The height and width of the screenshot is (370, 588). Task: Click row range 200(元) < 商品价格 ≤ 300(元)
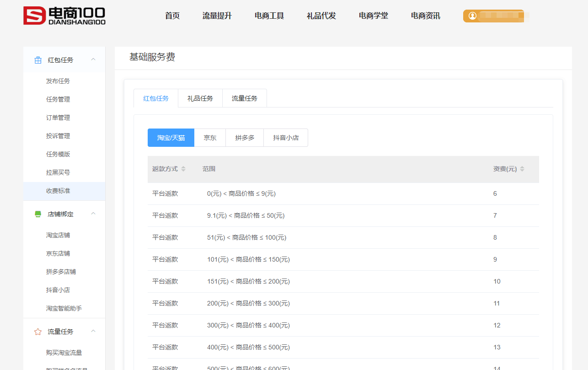(x=249, y=303)
